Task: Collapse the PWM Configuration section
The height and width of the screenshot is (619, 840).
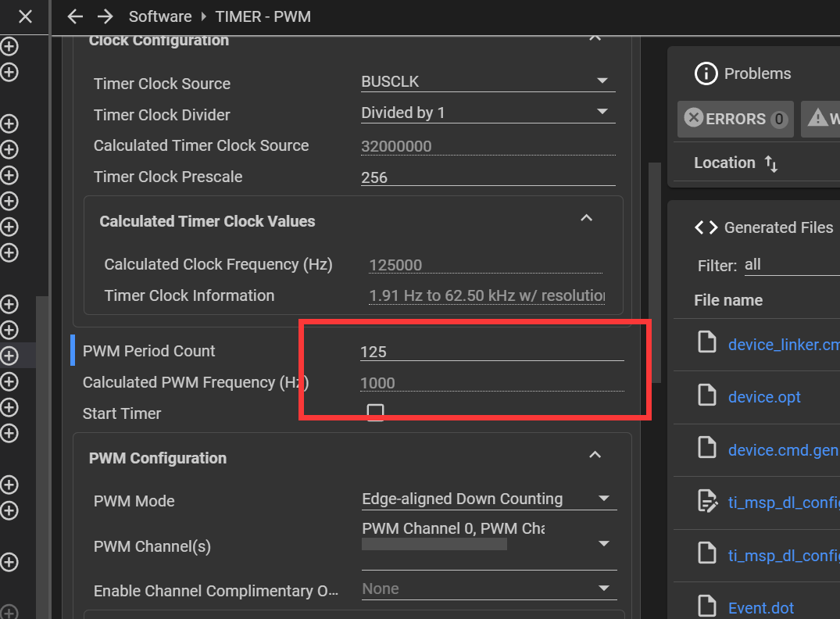Action: coord(595,455)
